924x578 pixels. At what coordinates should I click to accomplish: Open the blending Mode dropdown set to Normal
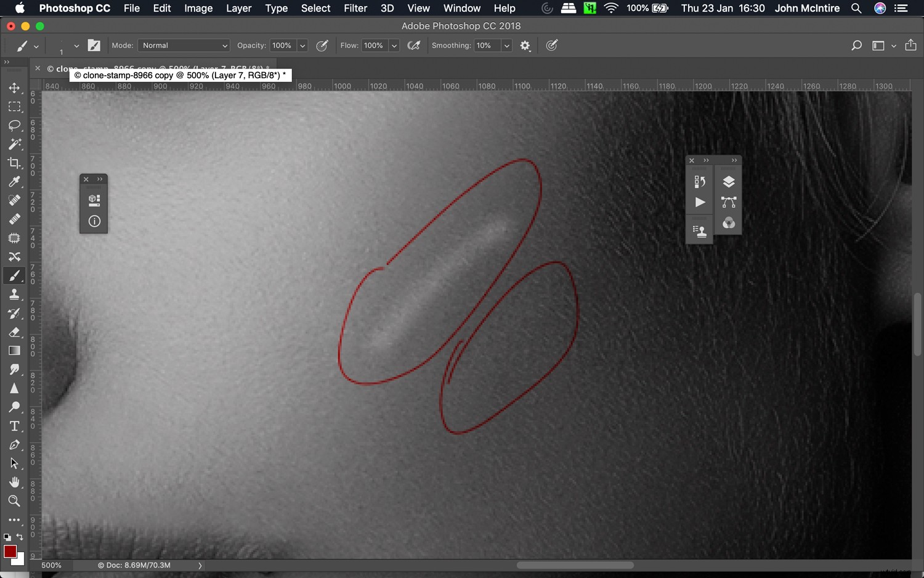(184, 46)
